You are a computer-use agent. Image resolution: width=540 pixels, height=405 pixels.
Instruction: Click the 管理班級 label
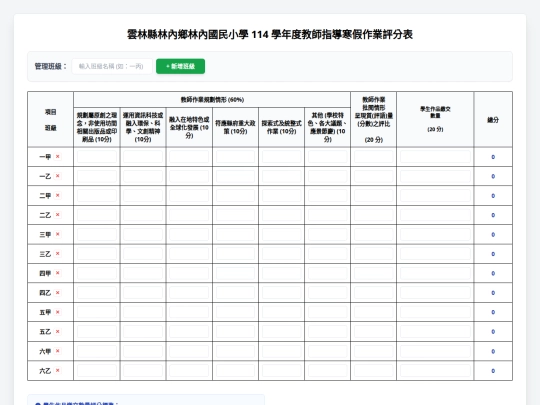tap(51, 66)
